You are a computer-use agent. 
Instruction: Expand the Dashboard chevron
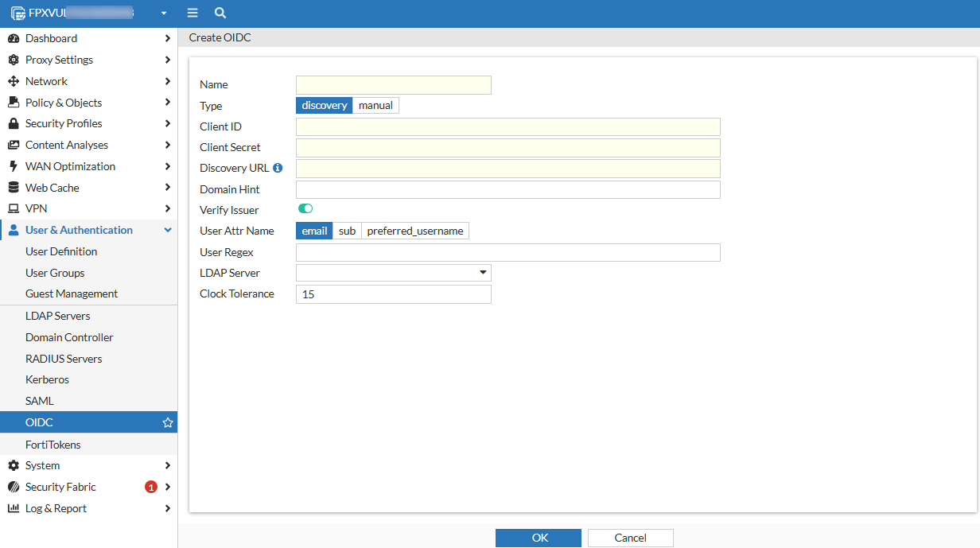[x=167, y=38]
